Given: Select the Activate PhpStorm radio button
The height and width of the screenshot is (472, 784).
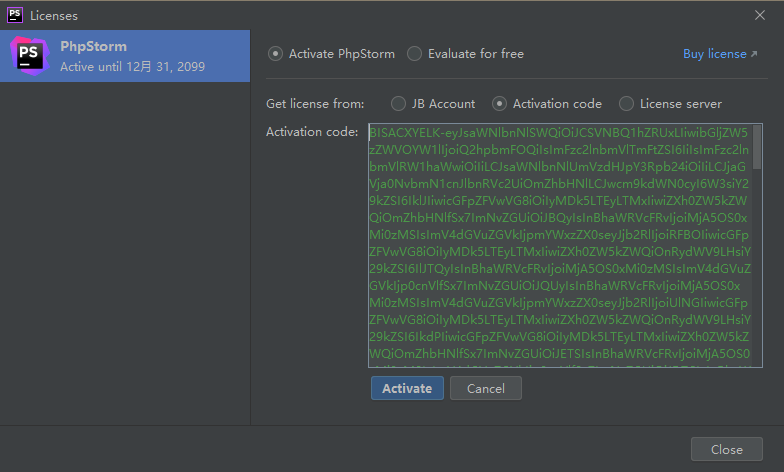Looking at the screenshot, I should (x=275, y=54).
